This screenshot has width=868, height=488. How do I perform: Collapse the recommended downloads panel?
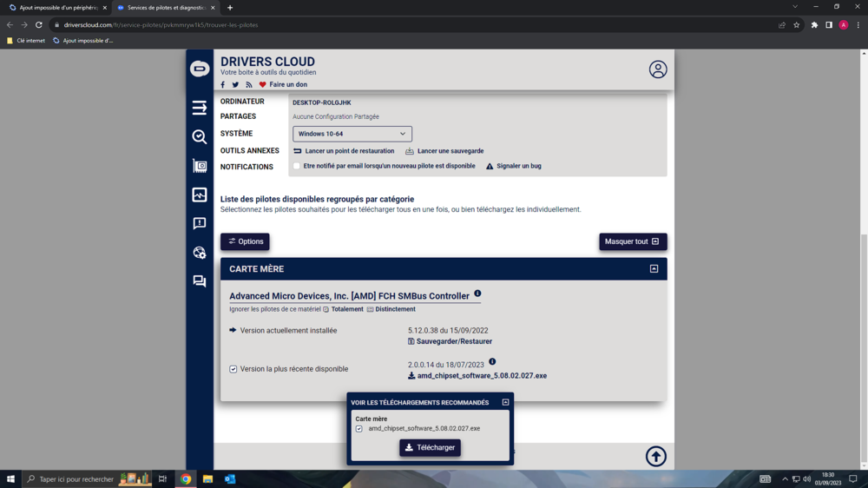(505, 402)
